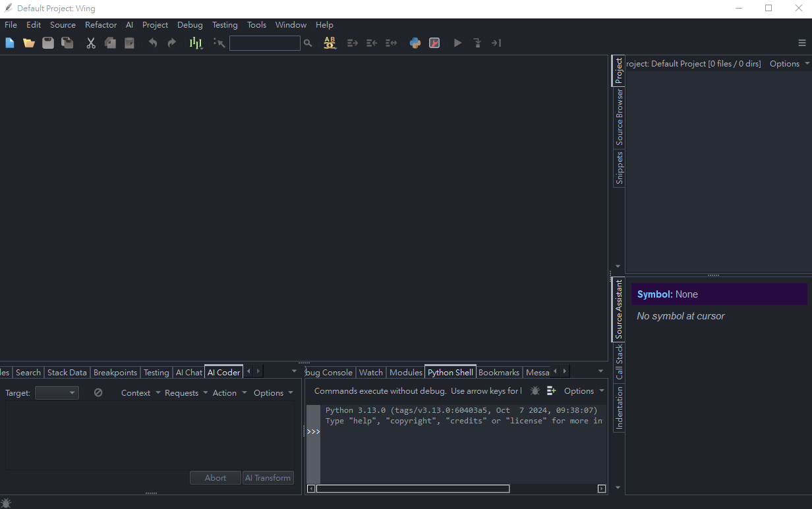Click the Start Debug play icon

457,43
